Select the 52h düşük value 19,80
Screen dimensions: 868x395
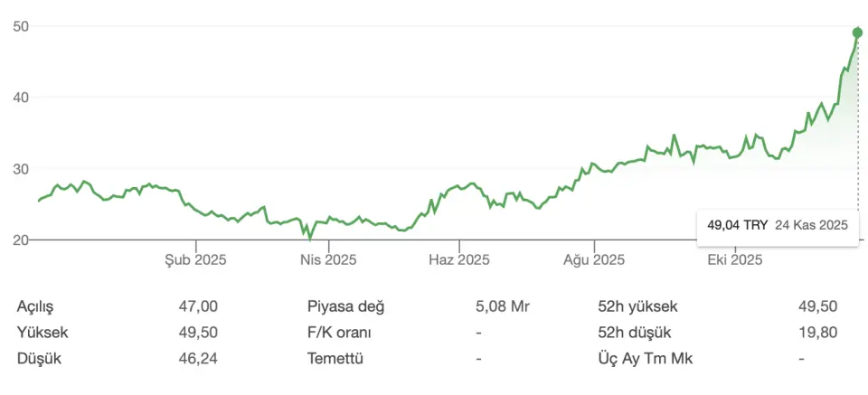coord(818,333)
